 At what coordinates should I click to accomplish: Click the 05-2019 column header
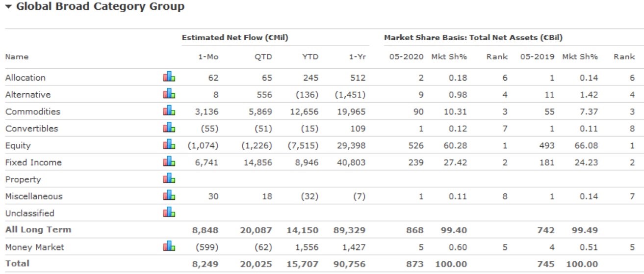coord(537,57)
